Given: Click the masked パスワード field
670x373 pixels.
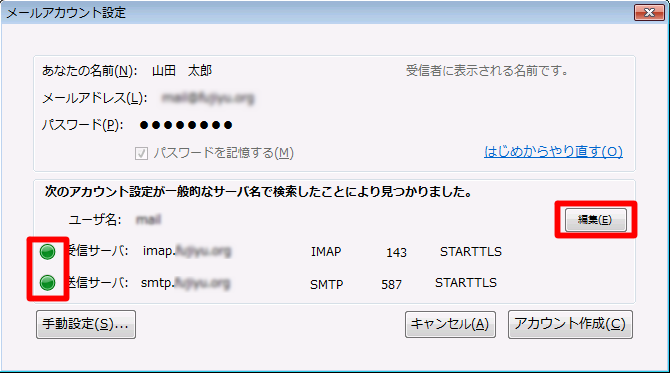Looking at the screenshot, I should pos(186,125).
